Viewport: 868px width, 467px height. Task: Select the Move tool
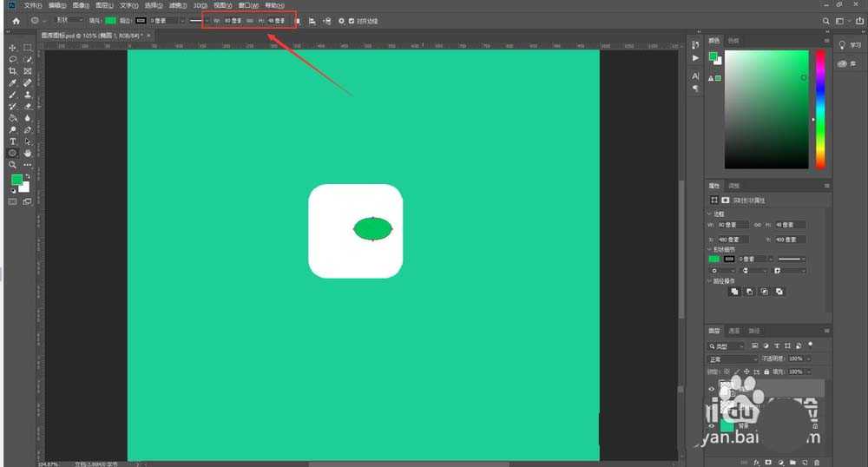click(13, 48)
